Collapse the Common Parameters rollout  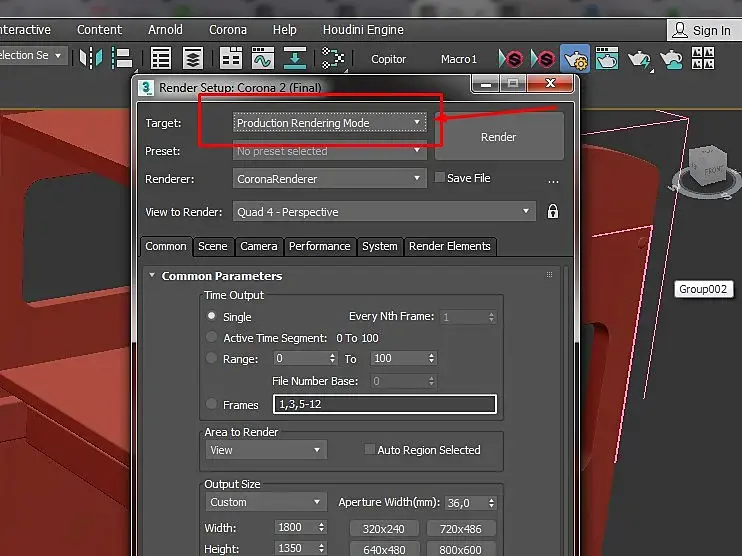[x=152, y=275]
